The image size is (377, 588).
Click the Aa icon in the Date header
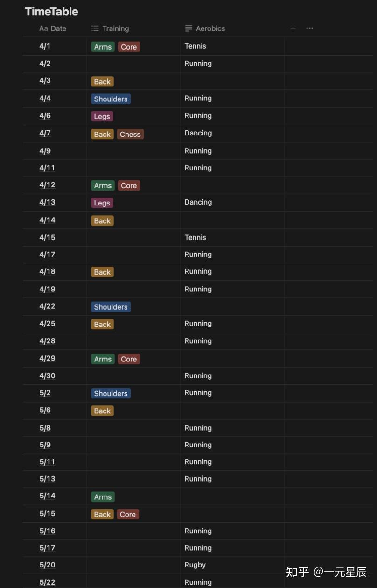(x=43, y=28)
